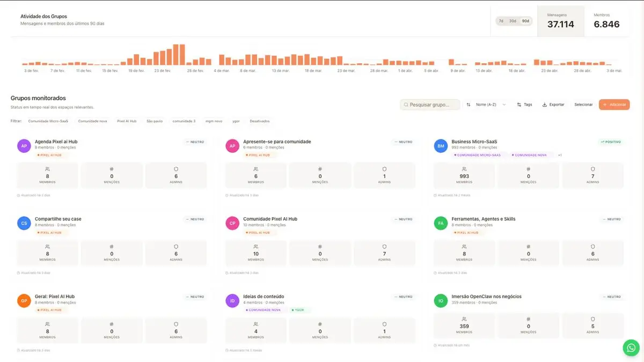Toggle the São paulo filter chip

coord(155,121)
